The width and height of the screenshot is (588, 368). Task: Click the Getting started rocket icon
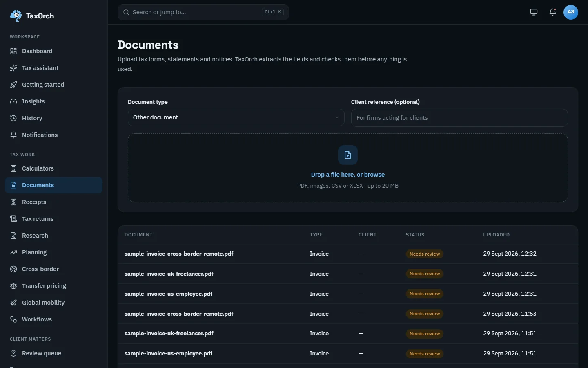pyautogui.click(x=13, y=85)
